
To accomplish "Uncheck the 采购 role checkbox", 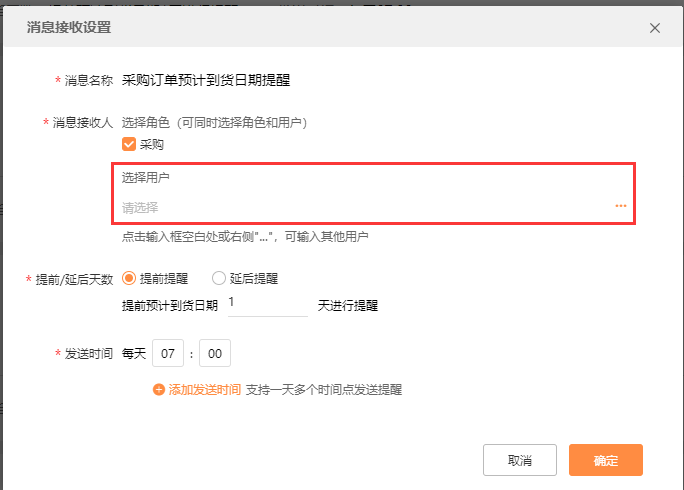I will tap(129, 144).
